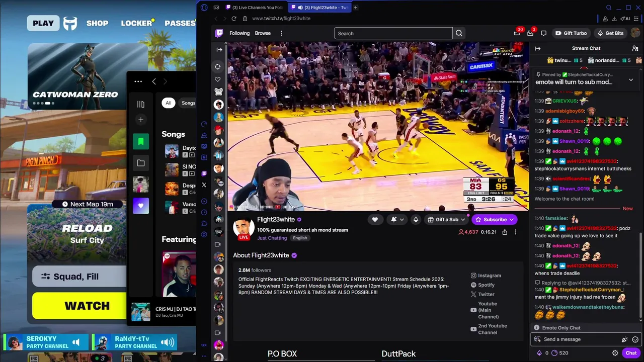Image resolution: width=644 pixels, height=362 pixels.
Task: Select the All filter pill in music panel
Action: (169, 103)
